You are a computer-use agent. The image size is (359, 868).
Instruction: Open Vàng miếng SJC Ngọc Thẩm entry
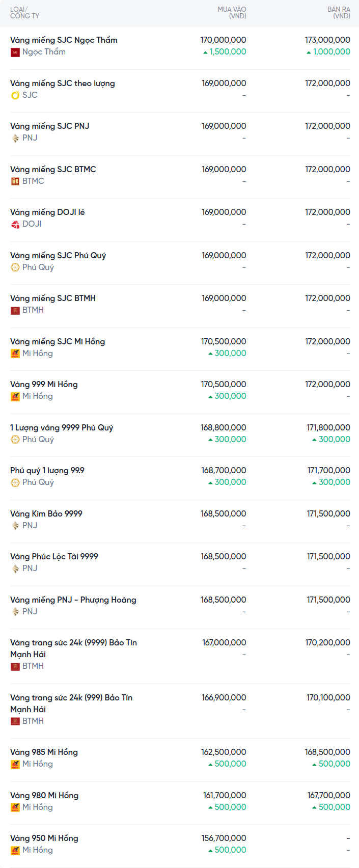point(64,40)
